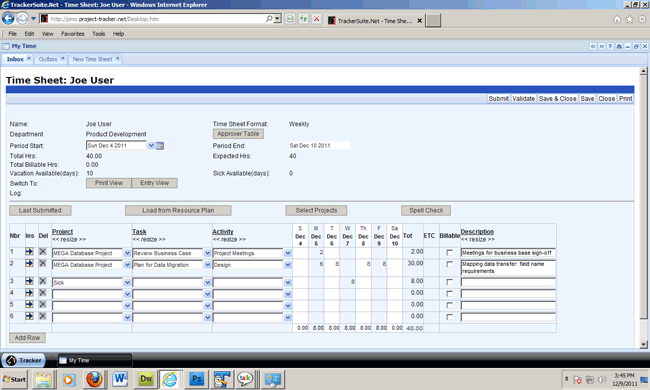The height and width of the screenshot is (390, 650).
Task: Open Dreamweaver from the taskbar
Action: [146, 379]
